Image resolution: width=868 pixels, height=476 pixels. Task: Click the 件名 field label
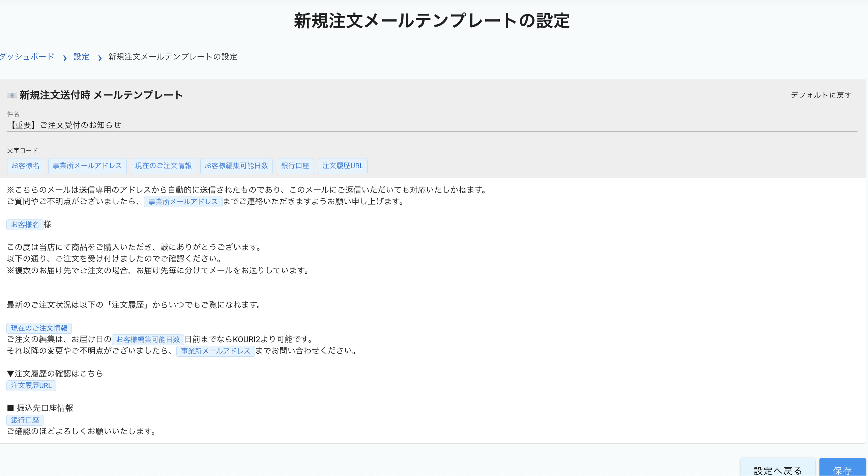pyautogui.click(x=13, y=114)
